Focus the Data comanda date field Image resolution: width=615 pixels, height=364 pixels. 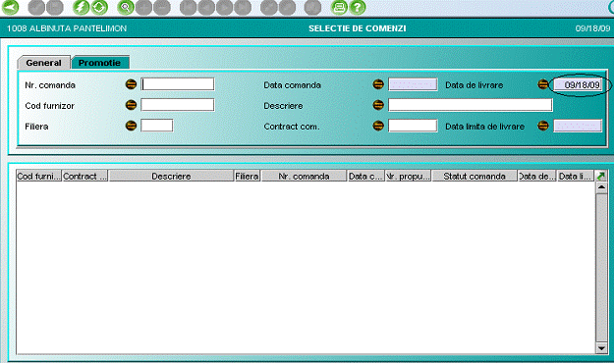coord(413,84)
